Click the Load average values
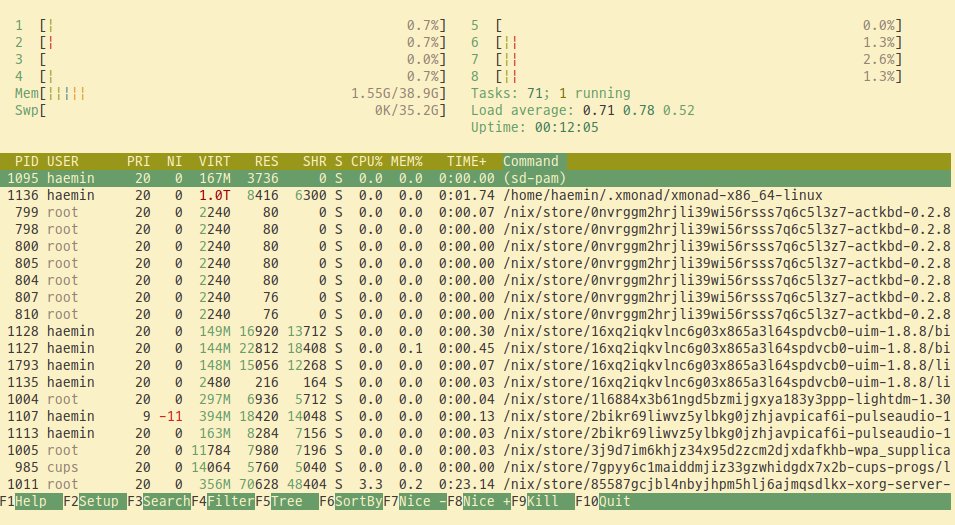Screen dimensions: 955x525 tap(638, 111)
